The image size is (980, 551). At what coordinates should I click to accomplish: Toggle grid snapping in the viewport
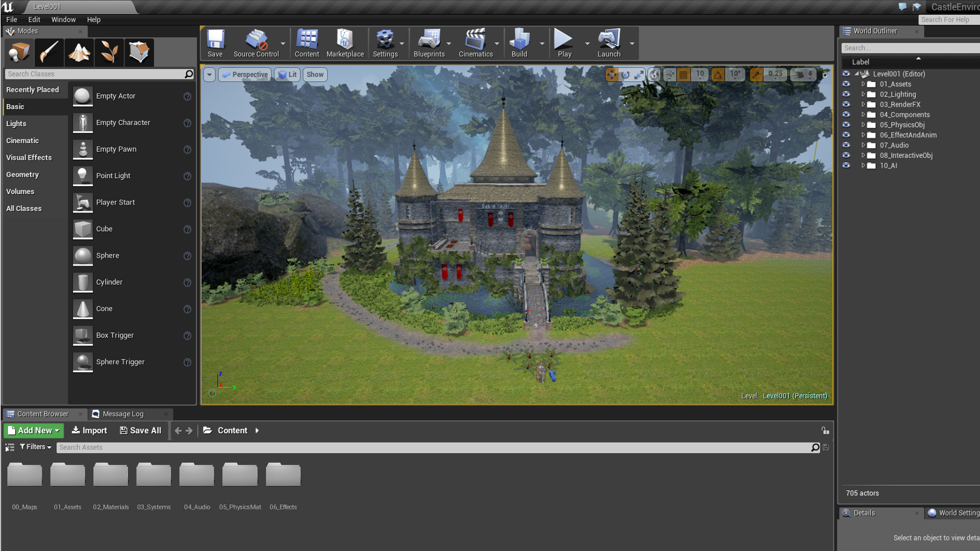pyautogui.click(x=684, y=75)
